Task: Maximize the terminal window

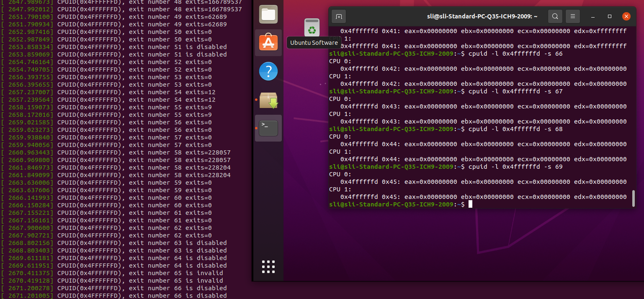Action: tap(610, 16)
